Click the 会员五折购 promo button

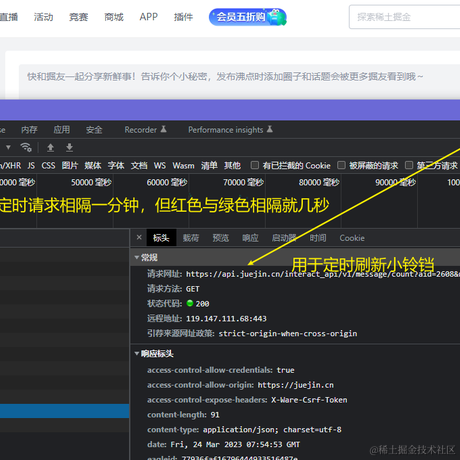coord(248,17)
